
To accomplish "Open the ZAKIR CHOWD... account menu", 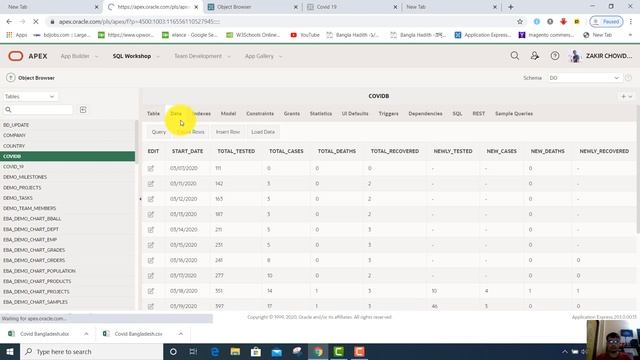I will [601, 56].
